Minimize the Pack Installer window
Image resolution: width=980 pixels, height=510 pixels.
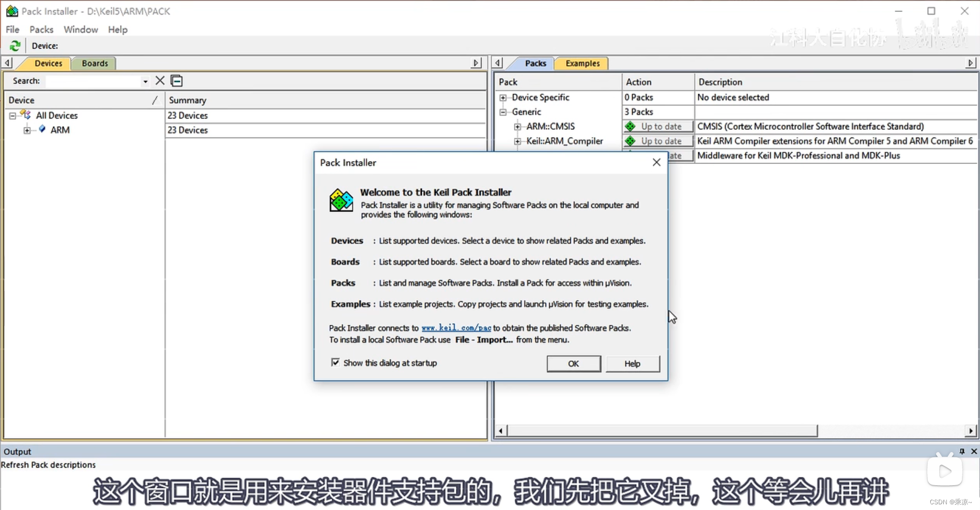pyautogui.click(x=898, y=11)
